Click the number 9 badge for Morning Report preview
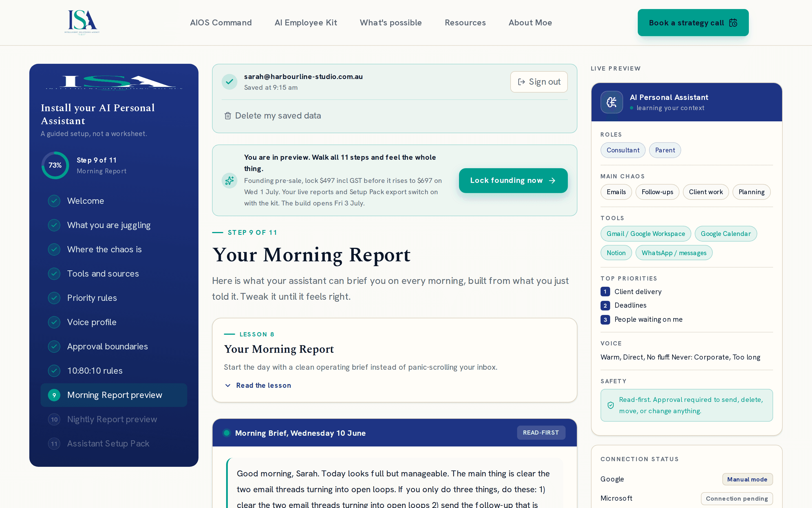 click(x=54, y=395)
